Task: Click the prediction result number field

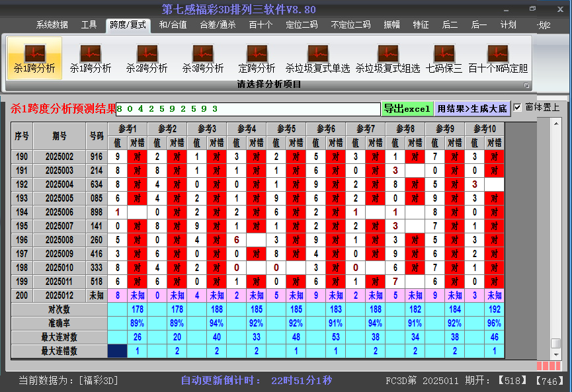Action: [x=248, y=109]
